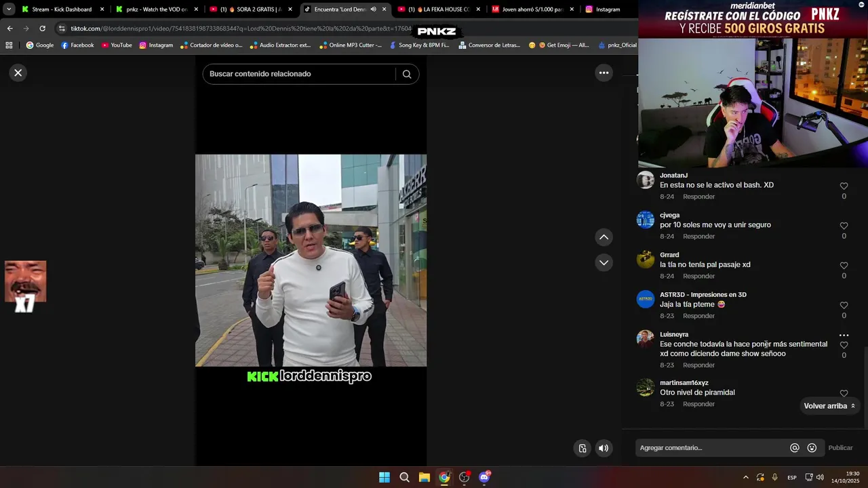The width and height of the screenshot is (868, 488).
Task: Open pnkz_Oficial bookmark
Action: [617, 45]
